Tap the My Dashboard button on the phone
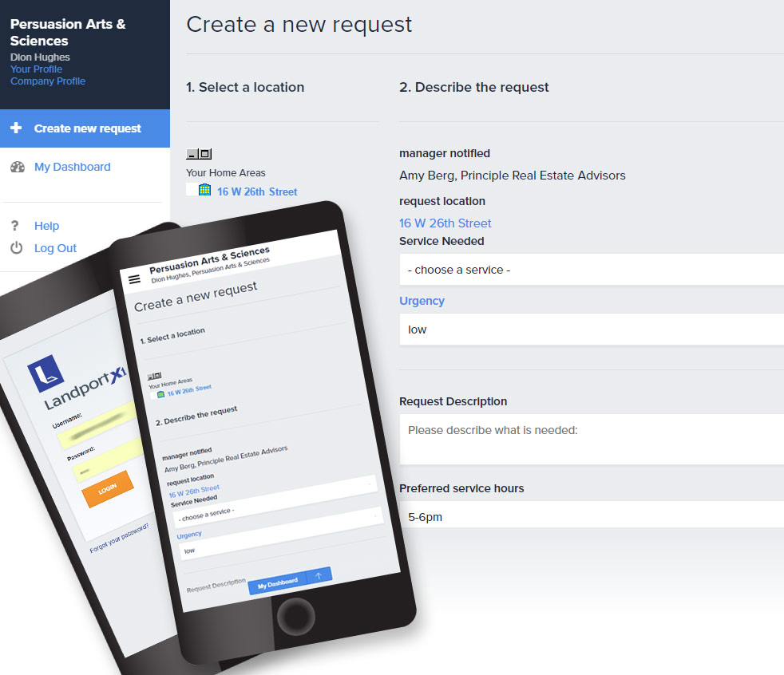 click(x=278, y=583)
